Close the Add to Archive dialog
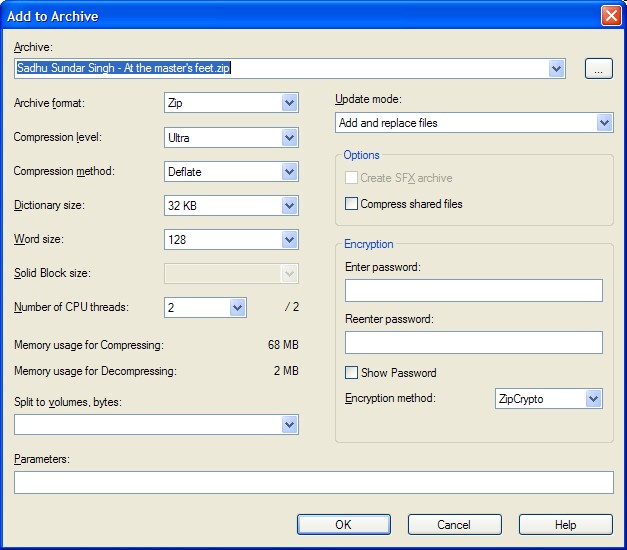627x550 pixels. click(610, 16)
